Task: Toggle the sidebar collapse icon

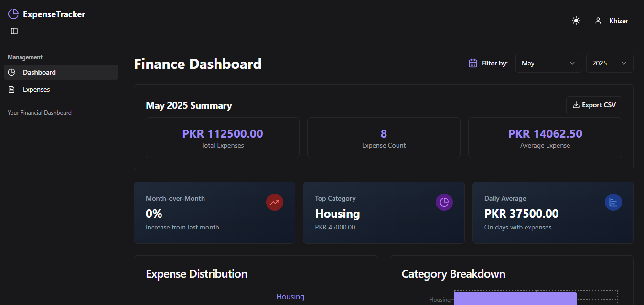Action: [x=14, y=31]
